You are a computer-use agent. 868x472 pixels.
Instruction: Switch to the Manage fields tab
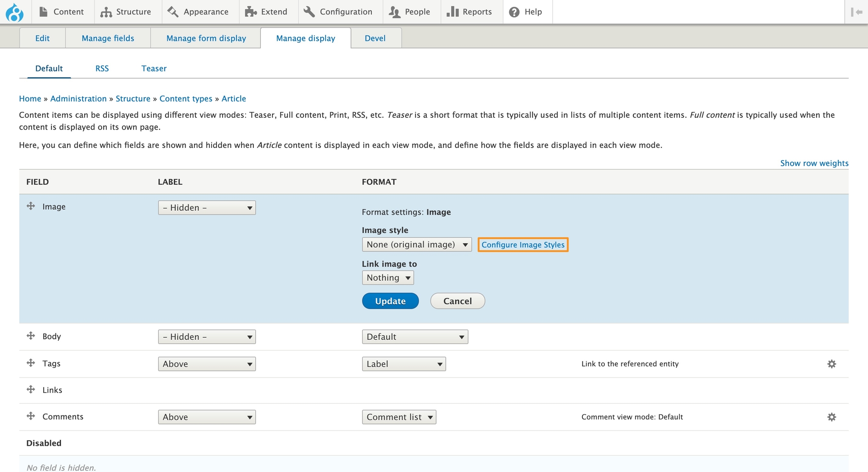point(108,38)
